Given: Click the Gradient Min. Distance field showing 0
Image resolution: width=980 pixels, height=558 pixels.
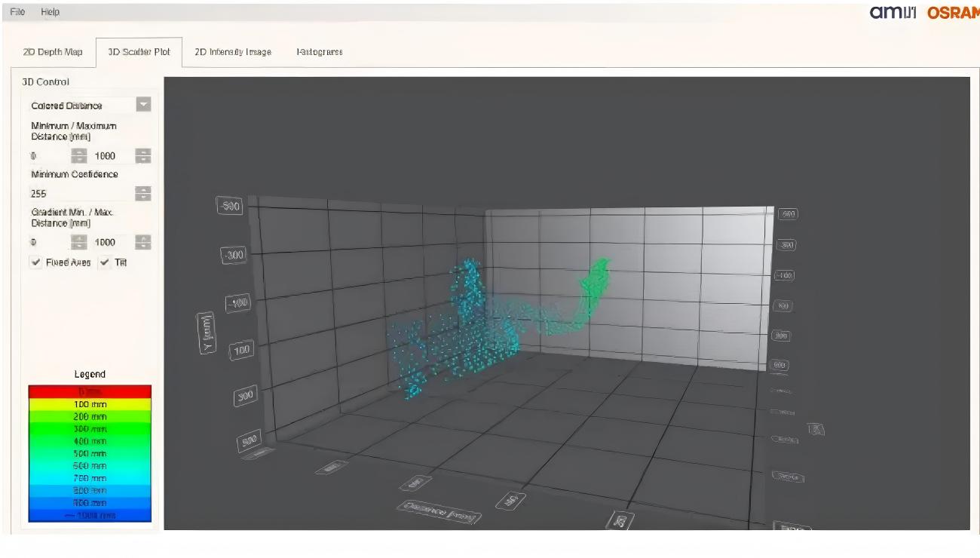Looking at the screenshot, I should [x=50, y=242].
